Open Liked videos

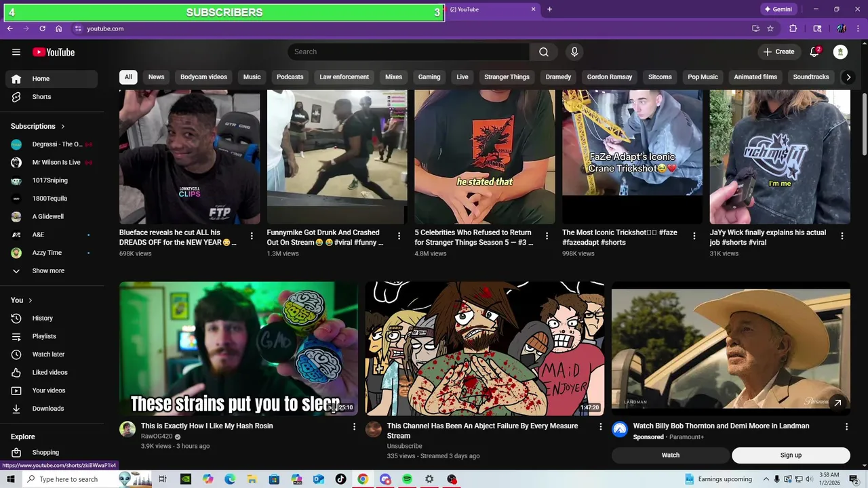[52, 372]
